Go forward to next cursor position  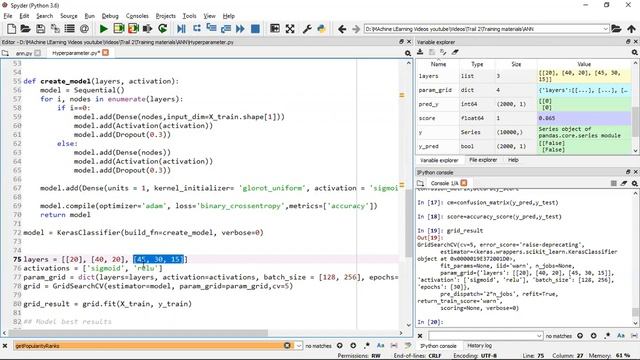356,29
